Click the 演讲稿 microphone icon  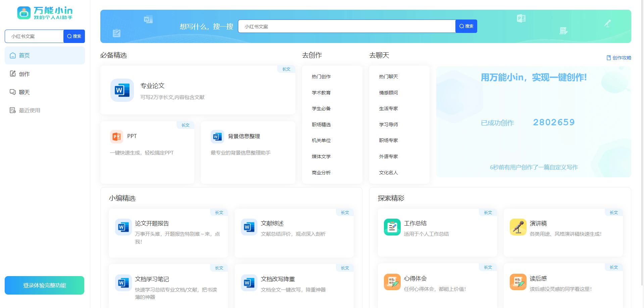(518, 227)
